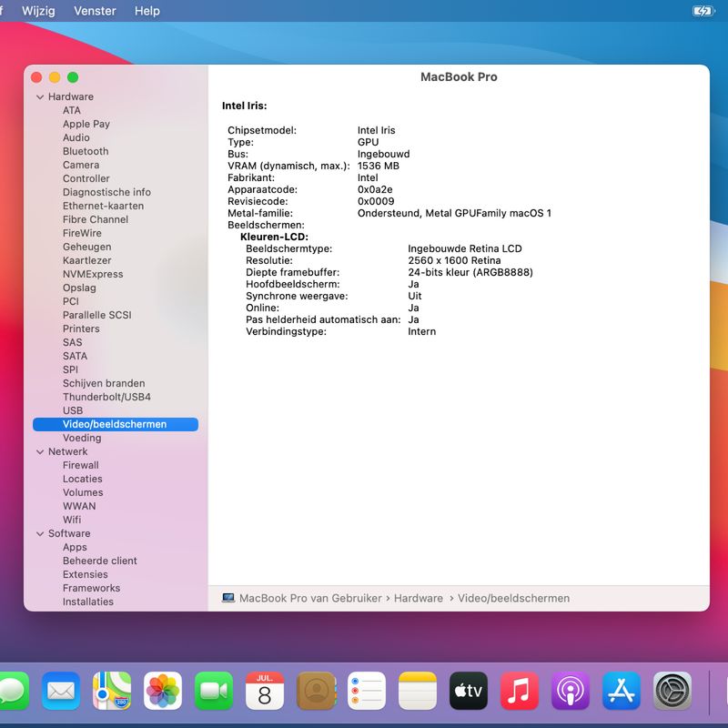
Task: Select Fibre Channel in the sidebar
Action: pyautogui.click(x=96, y=219)
